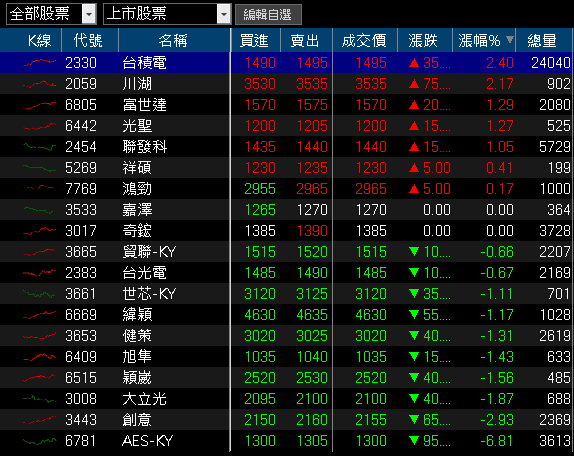Open K-line mini chart for 穎崴
Viewport: 574px width, 456px height.
tap(40, 378)
